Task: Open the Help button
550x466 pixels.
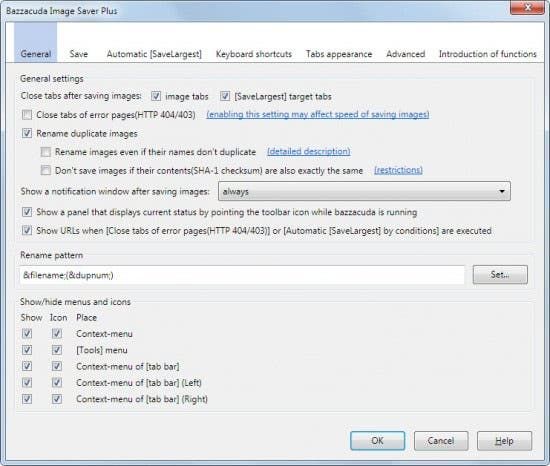Action: click(x=504, y=441)
